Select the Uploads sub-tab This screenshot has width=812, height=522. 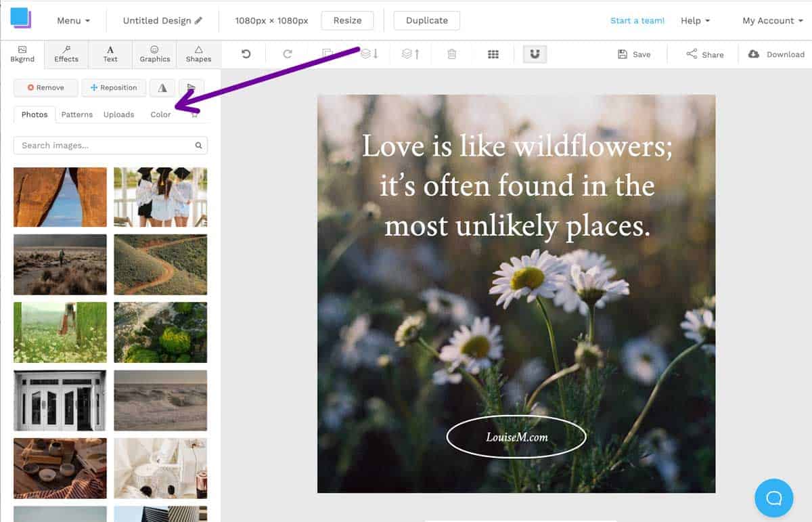(118, 114)
